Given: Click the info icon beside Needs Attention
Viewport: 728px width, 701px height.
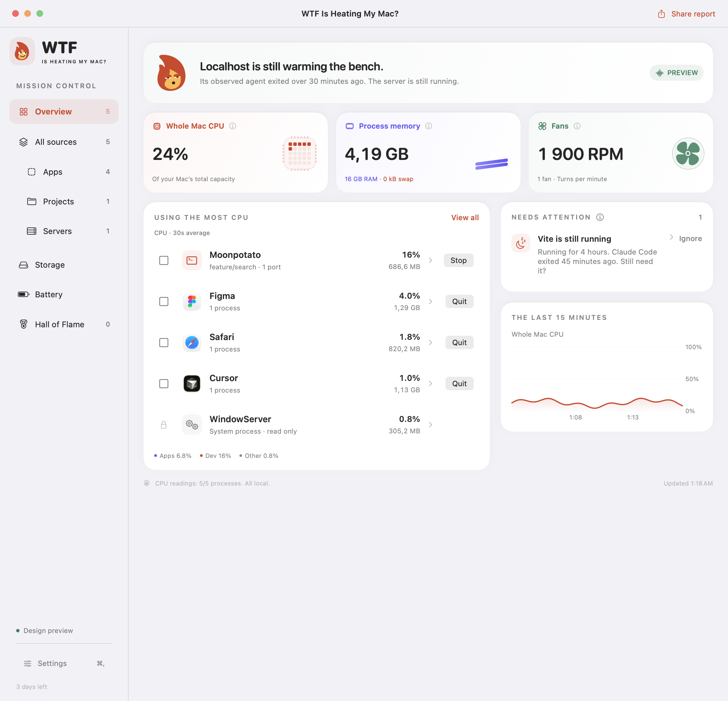Looking at the screenshot, I should tap(600, 217).
